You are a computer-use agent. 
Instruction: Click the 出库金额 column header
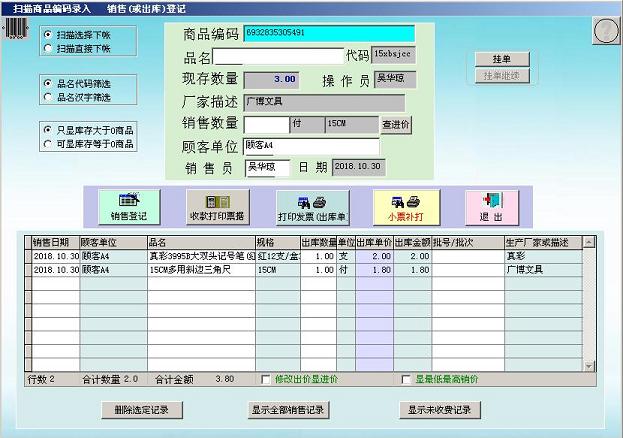click(x=412, y=242)
